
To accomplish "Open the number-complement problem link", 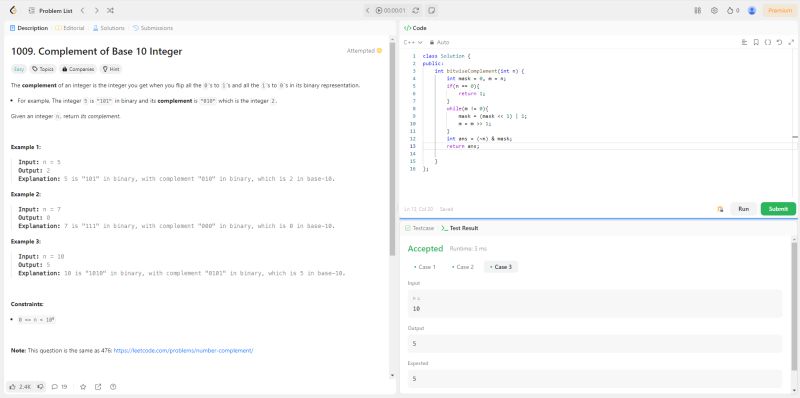I will click(183, 351).
